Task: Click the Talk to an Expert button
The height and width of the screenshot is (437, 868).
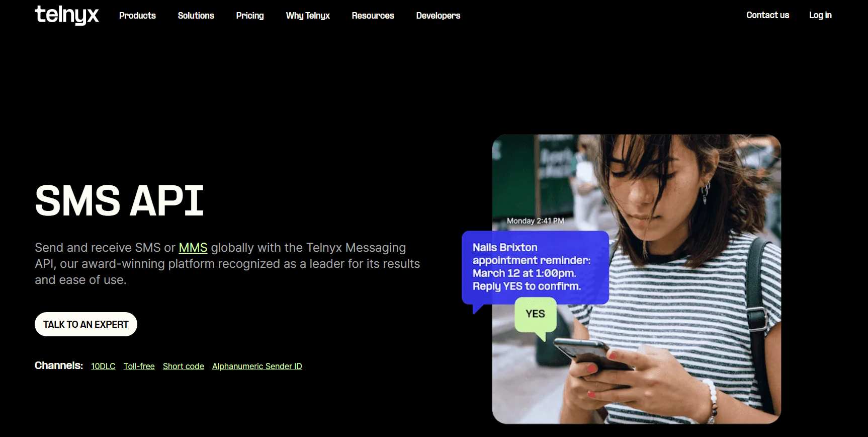Action: tap(86, 324)
